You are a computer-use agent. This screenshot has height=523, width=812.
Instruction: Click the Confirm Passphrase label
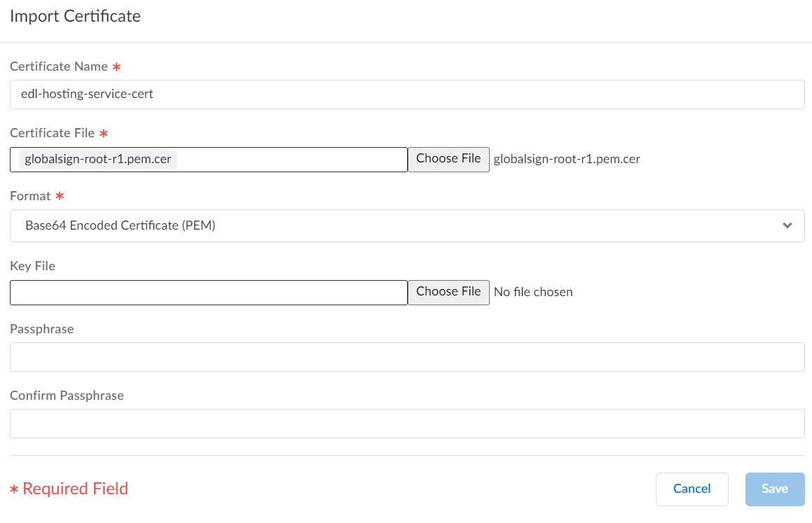click(67, 396)
